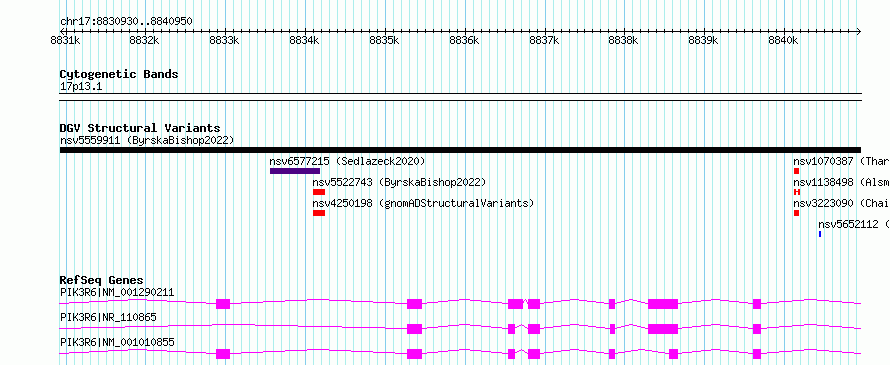The width and height of the screenshot is (890, 365).
Task: Click the nsv4250198 (gnomADStructuralVariants) label
Action: 423,203
